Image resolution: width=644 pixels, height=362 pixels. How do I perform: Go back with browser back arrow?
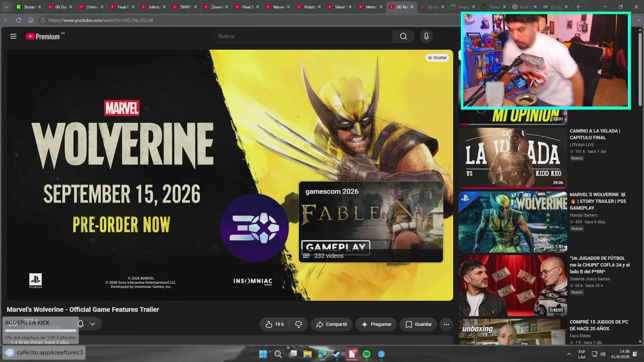pyautogui.click(x=7, y=20)
